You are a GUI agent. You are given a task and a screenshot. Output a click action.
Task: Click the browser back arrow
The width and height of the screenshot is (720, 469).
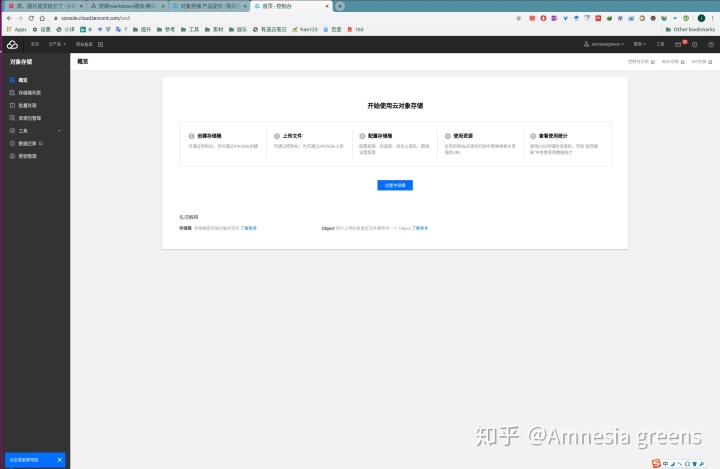click(x=9, y=18)
